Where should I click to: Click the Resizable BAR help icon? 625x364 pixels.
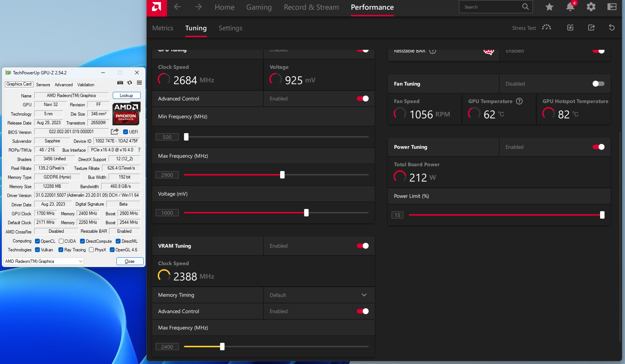point(433,51)
